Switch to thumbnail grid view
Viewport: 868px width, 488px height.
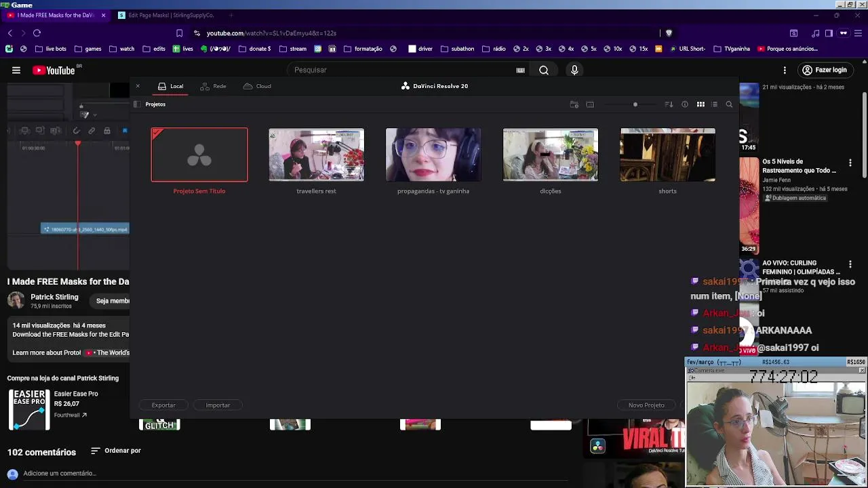tap(701, 104)
